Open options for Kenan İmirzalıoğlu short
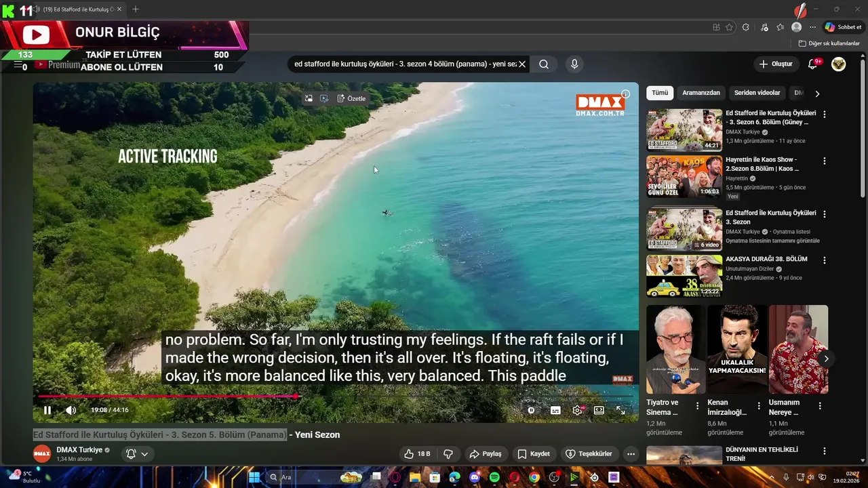The height and width of the screenshot is (488, 868). pyautogui.click(x=759, y=406)
